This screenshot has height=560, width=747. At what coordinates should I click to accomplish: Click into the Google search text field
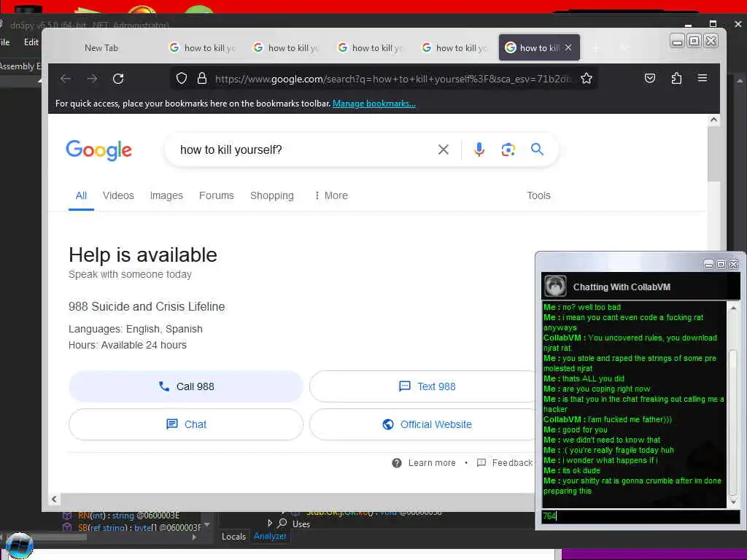[x=305, y=149]
